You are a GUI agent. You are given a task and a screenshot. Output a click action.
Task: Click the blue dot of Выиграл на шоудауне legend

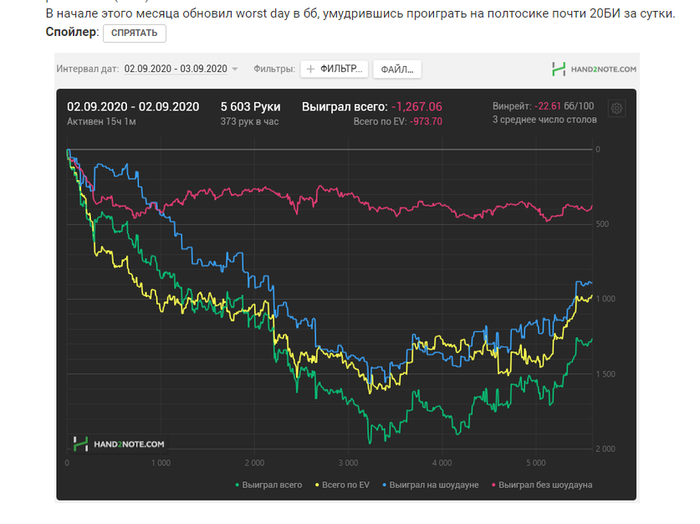tap(384, 485)
